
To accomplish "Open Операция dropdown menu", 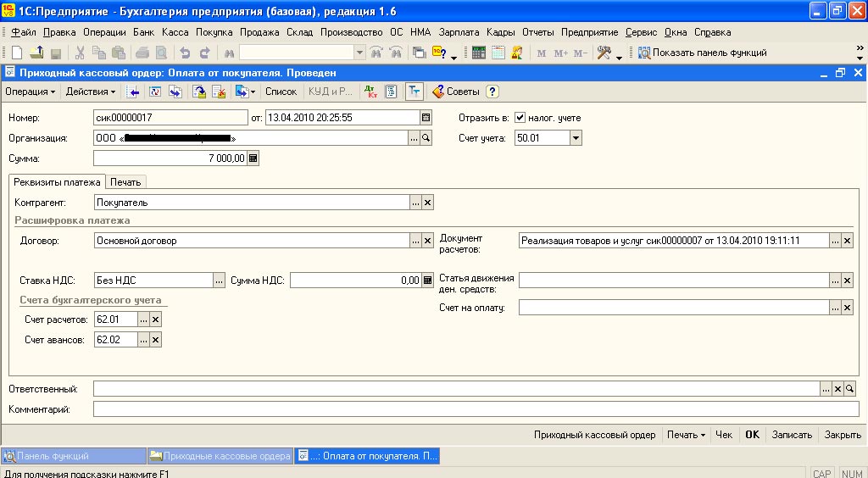I will 30,92.
